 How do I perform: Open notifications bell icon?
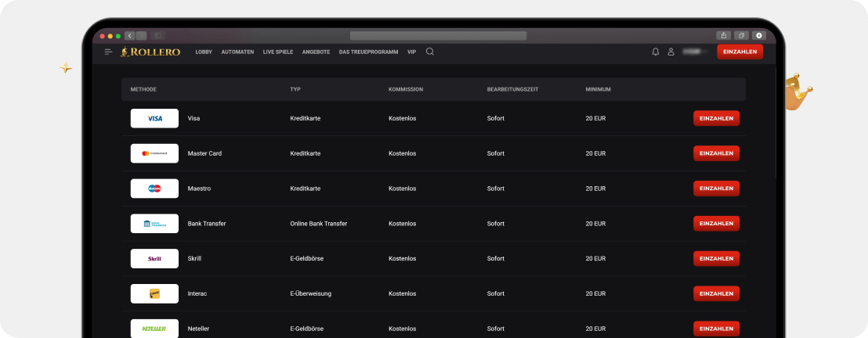pos(655,52)
